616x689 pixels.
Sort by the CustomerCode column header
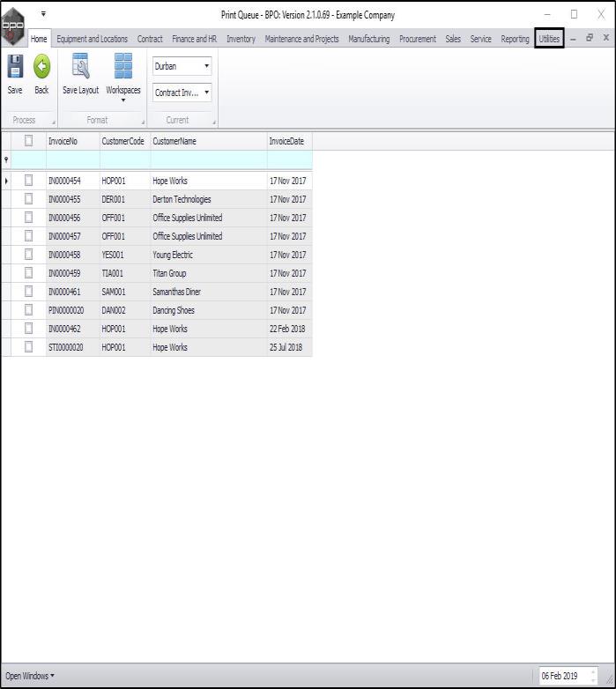click(125, 141)
